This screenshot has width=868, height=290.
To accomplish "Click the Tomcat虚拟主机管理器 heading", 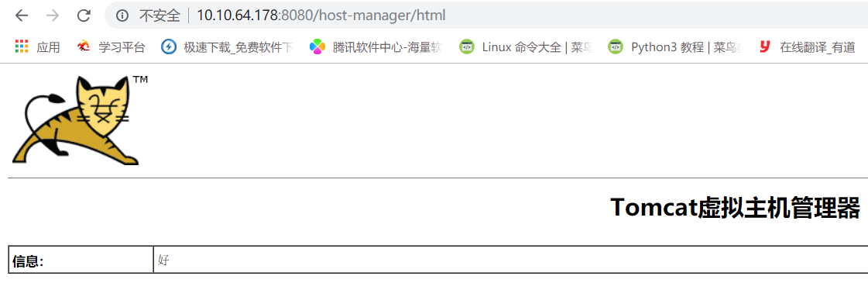I will click(x=735, y=207).
